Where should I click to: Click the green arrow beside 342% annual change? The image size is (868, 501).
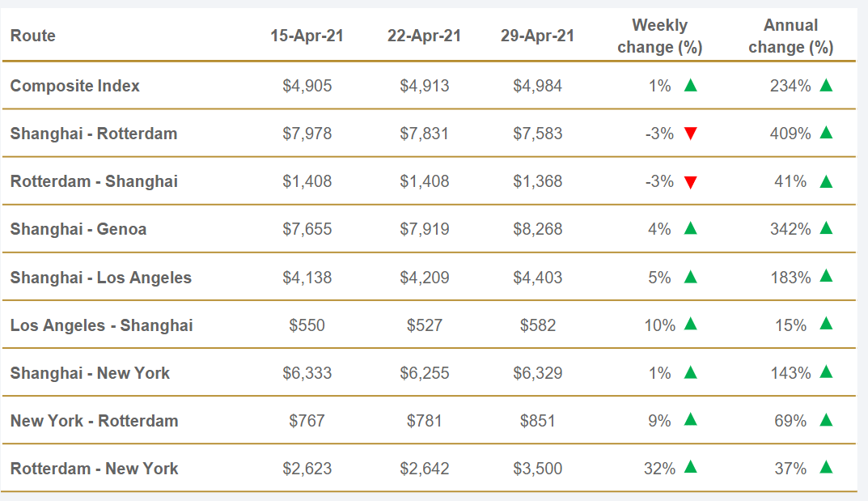826,228
